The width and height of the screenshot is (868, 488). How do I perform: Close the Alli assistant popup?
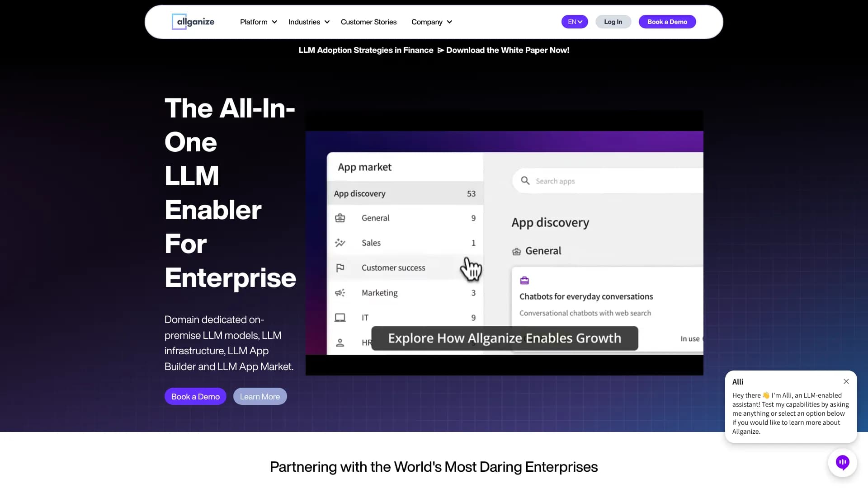tap(846, 381)
